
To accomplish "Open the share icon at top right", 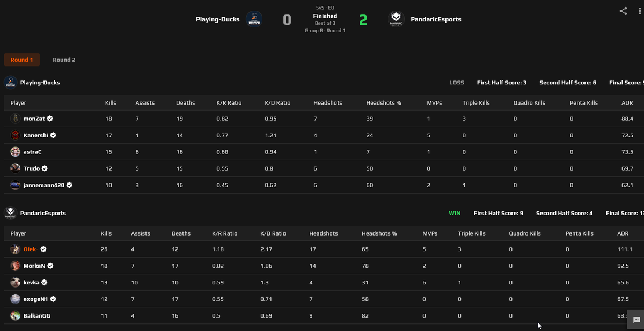I will (623, 11).
